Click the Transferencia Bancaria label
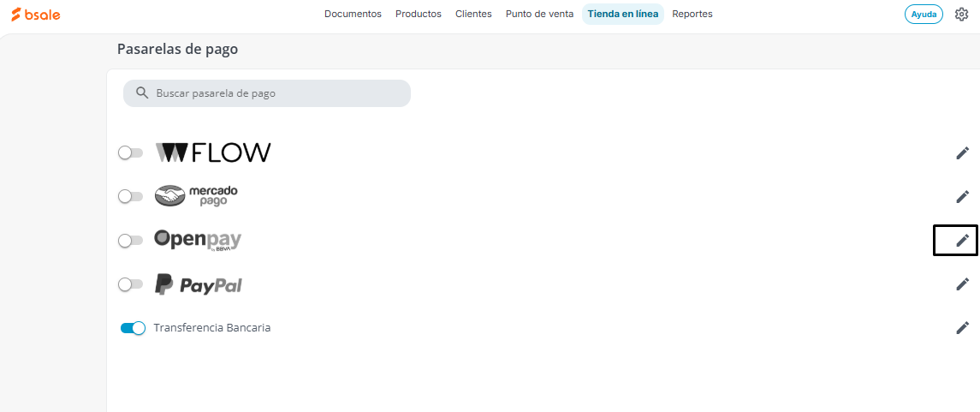This screenshot has height=412, width=980. (212, 327)
